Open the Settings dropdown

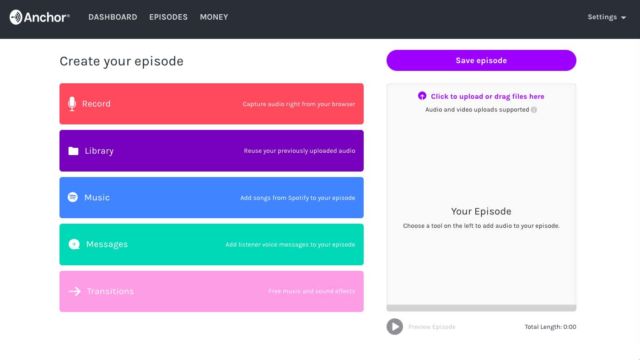[607, 17]
